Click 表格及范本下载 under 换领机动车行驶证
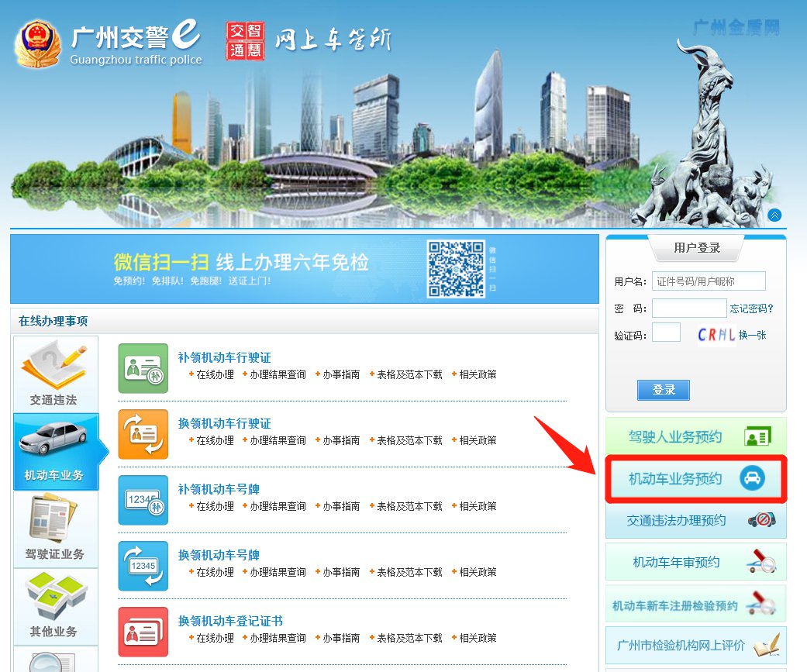Viewport: 807px width, 672px height. 409,440
